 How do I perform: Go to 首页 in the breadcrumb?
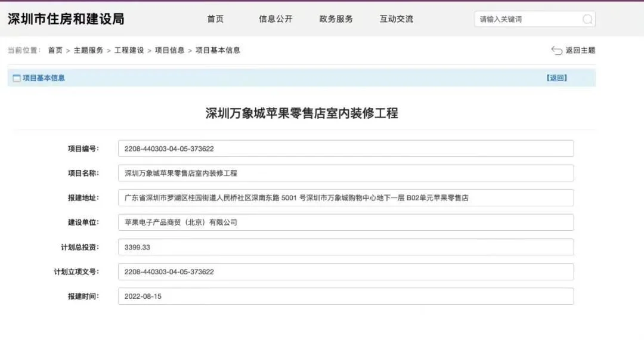pos(55,51)
